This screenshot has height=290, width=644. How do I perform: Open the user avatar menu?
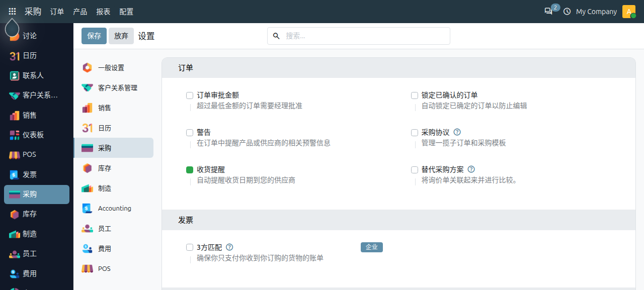(x=629, y=11)
